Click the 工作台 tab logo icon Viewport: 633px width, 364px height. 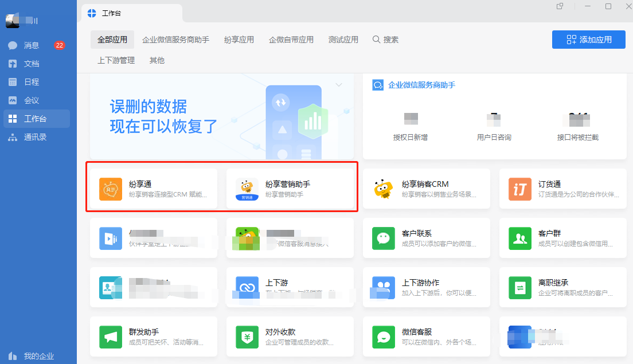(92, 13)
